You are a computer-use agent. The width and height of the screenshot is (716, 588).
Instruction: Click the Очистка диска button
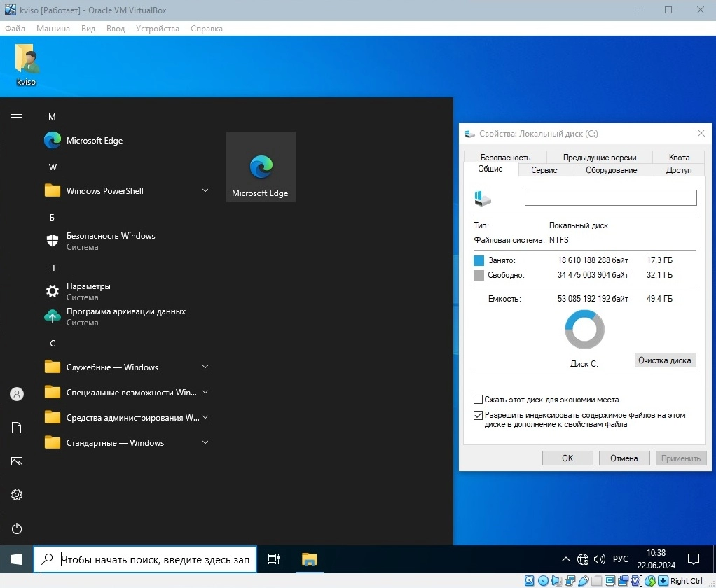pyautogui.click(x=664, y=360)
